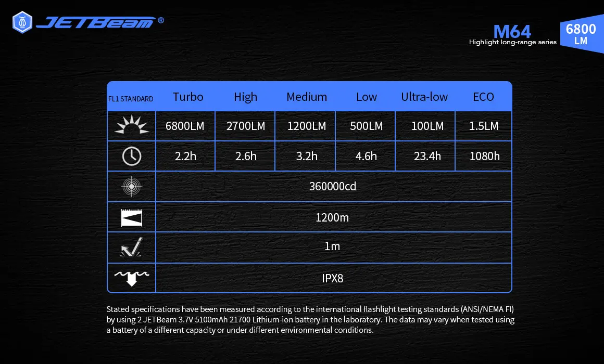This screenshot has width=604, height=364.
Task: Click the beam intensity target icon
Action: (131, 186)
